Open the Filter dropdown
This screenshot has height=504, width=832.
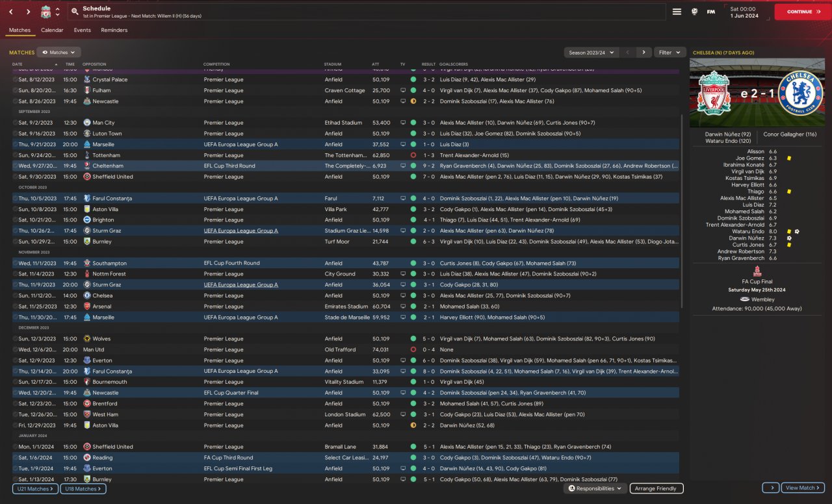pyautogui.click(x=669, y=52)
